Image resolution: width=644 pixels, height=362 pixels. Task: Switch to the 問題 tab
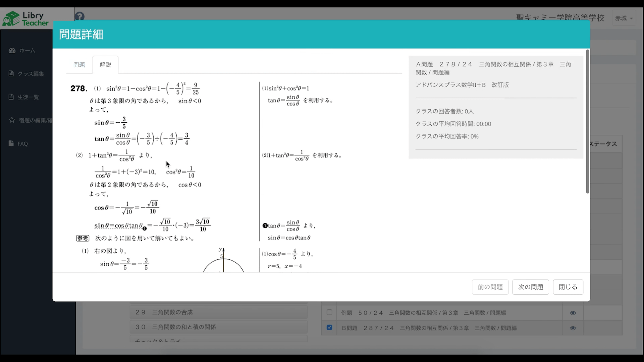(79, 65)
